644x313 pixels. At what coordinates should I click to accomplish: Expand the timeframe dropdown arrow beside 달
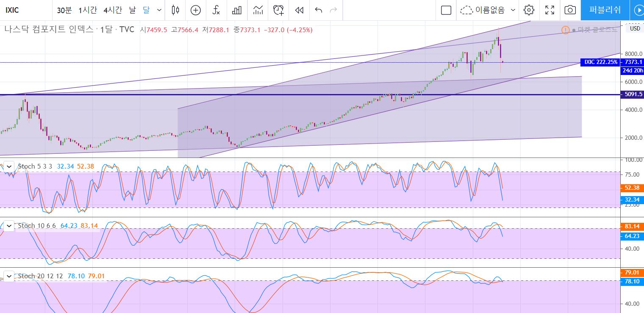[159, 10]
